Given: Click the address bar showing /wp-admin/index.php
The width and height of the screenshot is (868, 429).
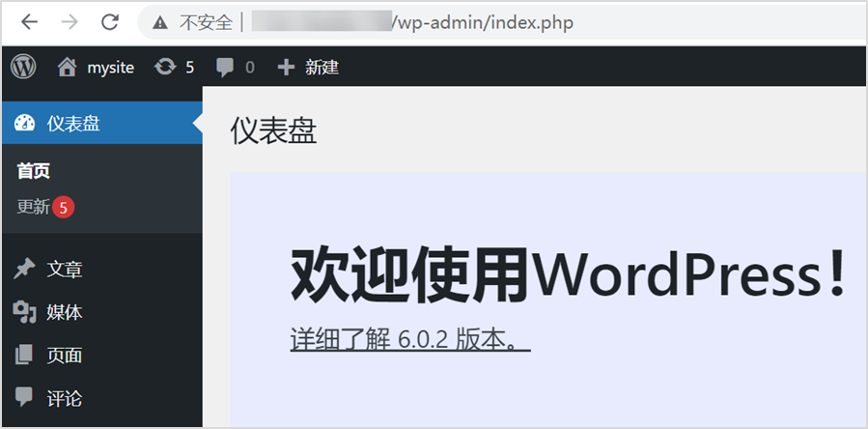Looking at the screenshot, I should click(483, 21).
